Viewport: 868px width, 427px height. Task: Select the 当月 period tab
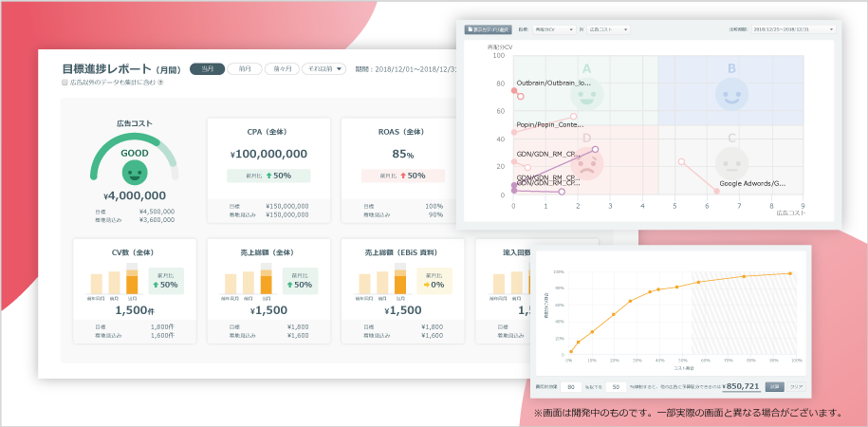point(207,68)
